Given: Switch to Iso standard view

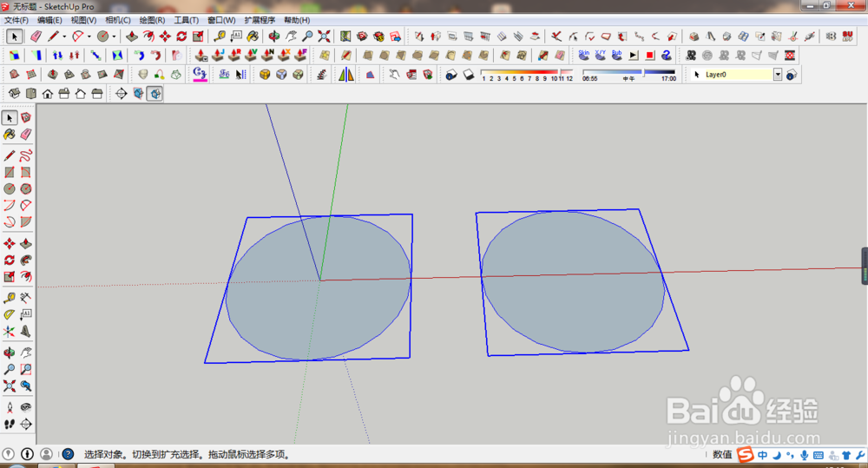Looking at the screenshot, I should click(x=15, y=94).
